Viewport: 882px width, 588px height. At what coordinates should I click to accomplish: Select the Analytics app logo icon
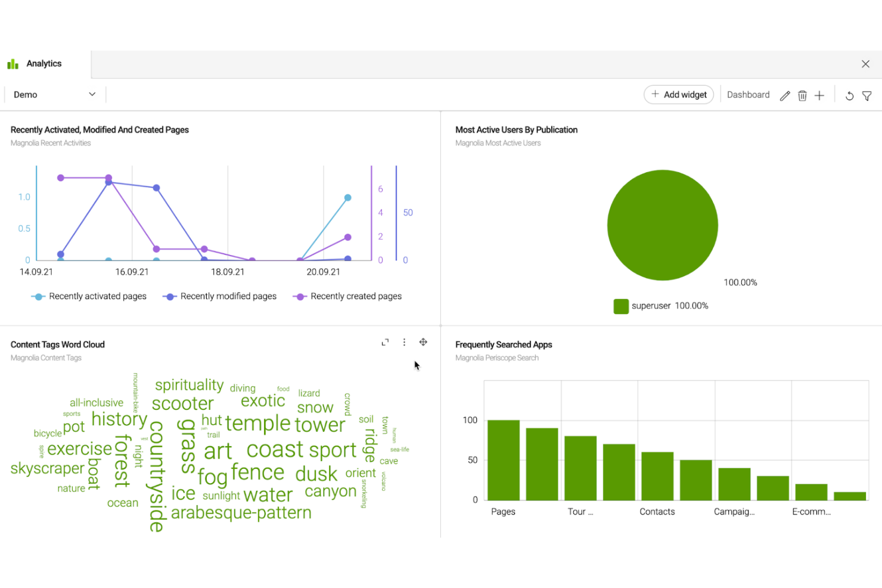click(x=13, y=63)
